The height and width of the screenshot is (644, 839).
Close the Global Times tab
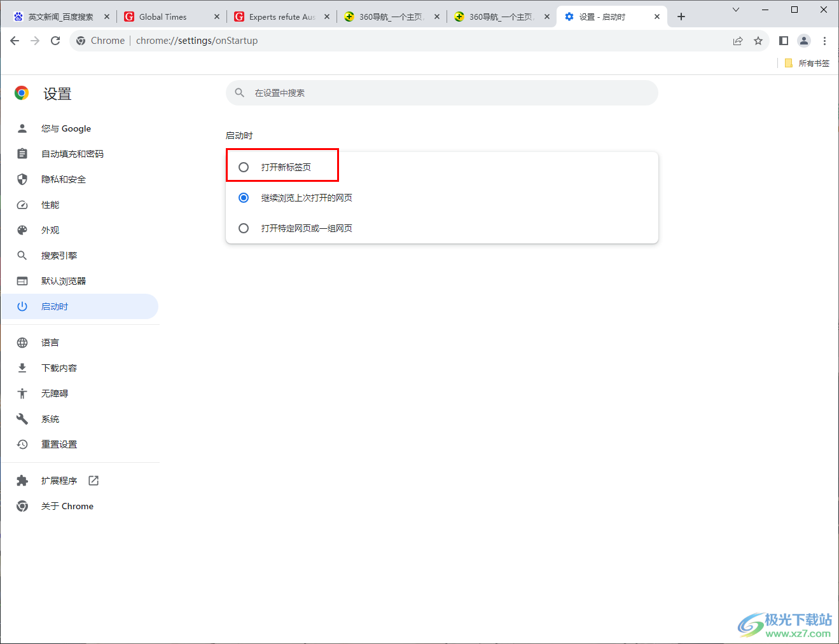[217, 17]
